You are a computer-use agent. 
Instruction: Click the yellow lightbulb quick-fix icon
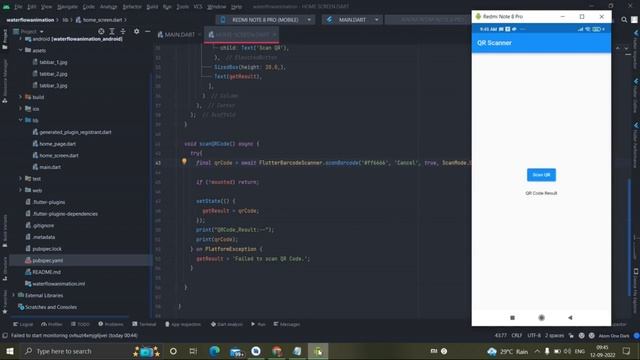(x=184, y=162)
